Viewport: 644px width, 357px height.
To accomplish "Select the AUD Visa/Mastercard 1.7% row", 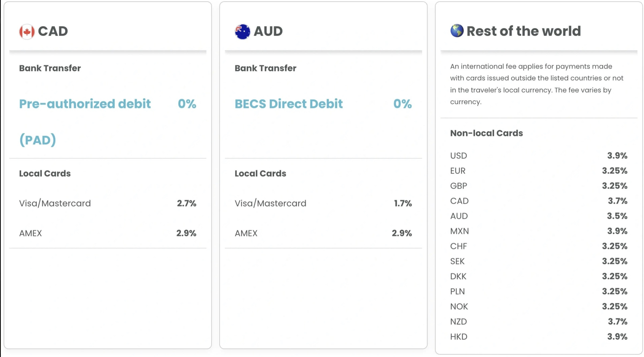I will point(323,203).
